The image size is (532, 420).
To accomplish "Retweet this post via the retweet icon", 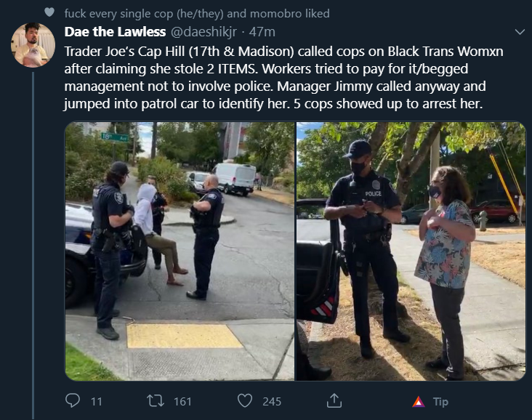I will pos(156,401).
